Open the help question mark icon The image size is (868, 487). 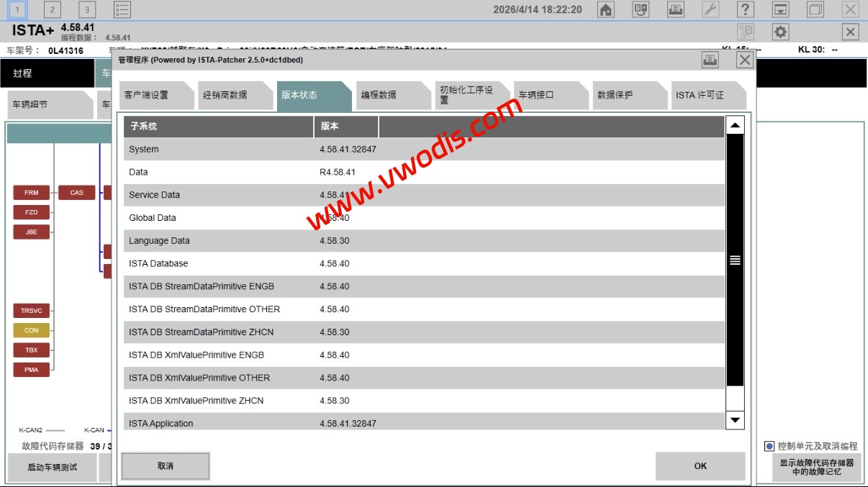[746, 9]
